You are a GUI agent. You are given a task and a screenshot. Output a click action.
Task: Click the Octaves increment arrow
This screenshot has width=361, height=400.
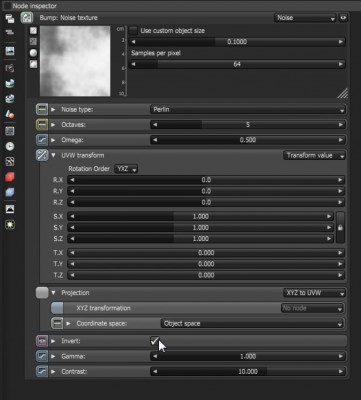coord(341,125)
